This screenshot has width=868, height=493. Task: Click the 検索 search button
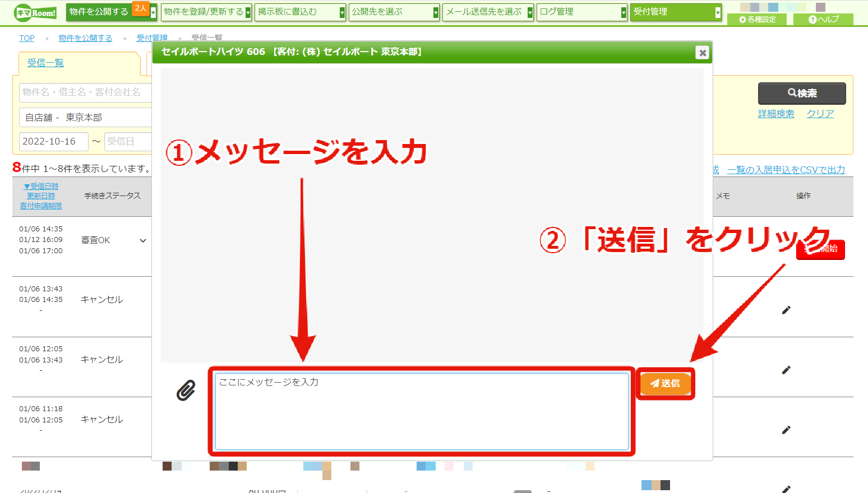tap(802, 93)
